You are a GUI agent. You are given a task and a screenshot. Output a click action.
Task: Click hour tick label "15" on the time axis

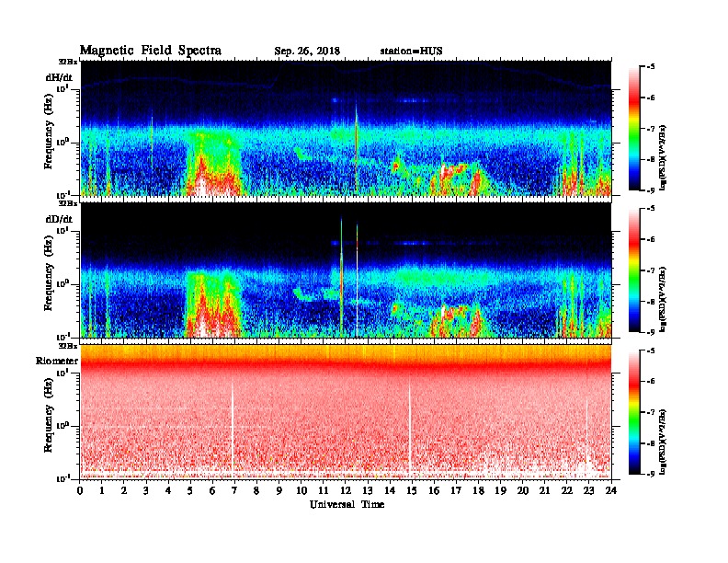tap(412, 490)
